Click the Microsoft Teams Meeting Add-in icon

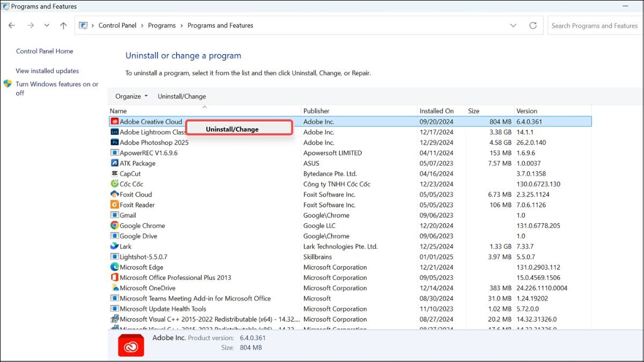[x=114, y=299]
